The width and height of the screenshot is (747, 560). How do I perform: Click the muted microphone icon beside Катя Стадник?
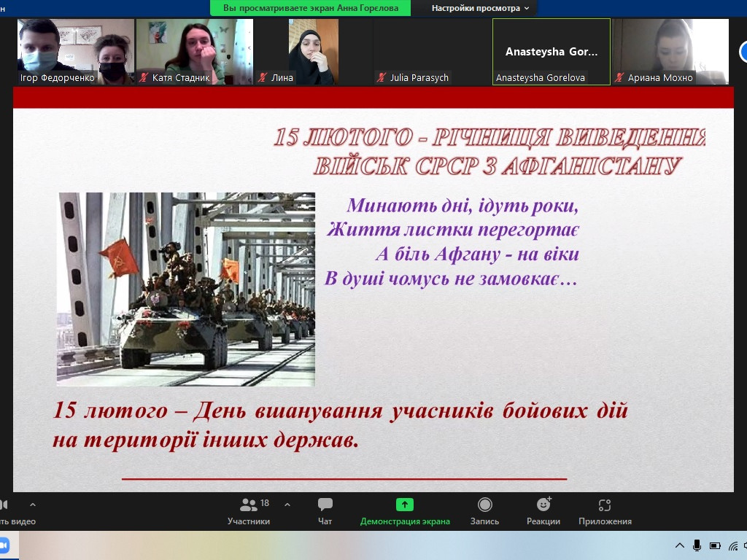[144, 77]
